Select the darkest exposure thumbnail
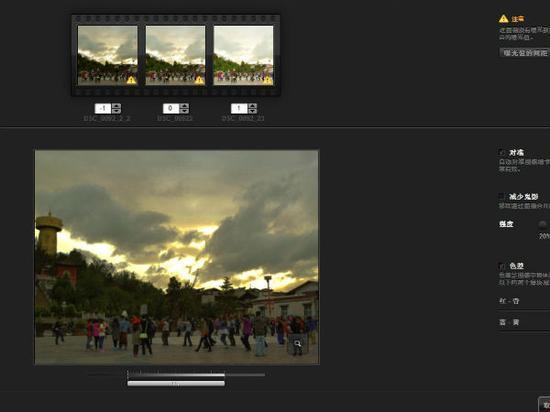550x412 pixels. click(x=107, y=55)
